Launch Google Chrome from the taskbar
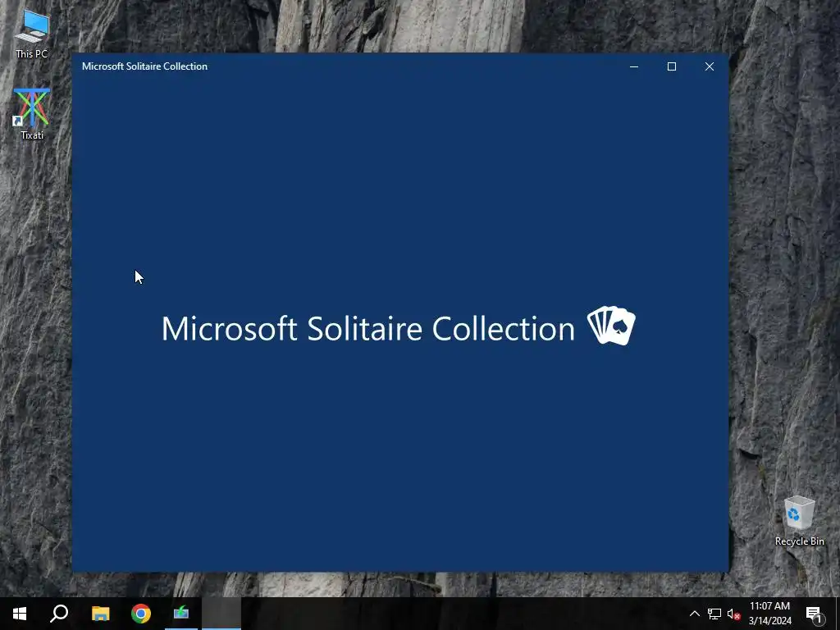The width and height of the screenshot is (840, 630). click(x=141, y=614)
